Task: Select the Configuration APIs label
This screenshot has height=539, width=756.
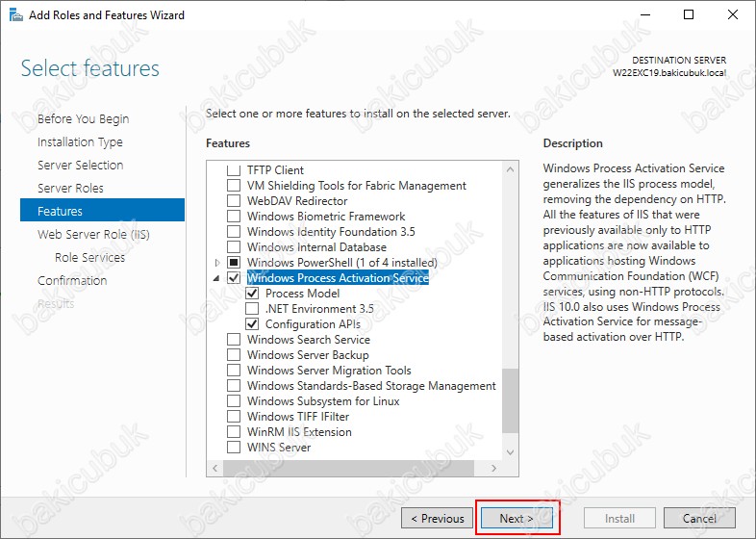Action: [313, 324]
